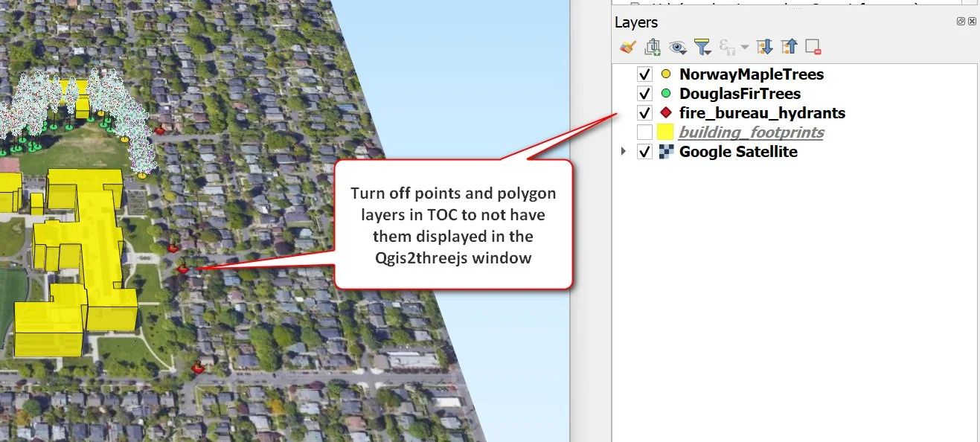The width and height of the screenshot is (980, 442).
Task: Click the yellow building_footprints symbol swatch
Action: click(x=666, y=132)
